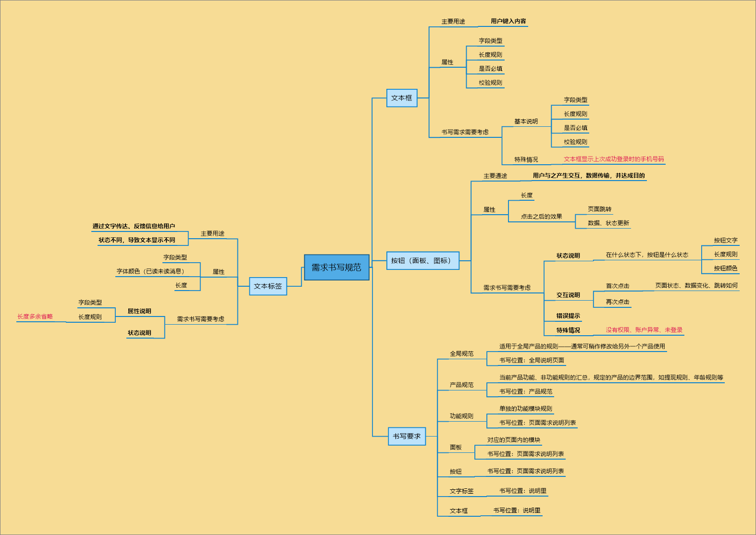This screenshot has height=535, width=756.
Task: Click the 按钮颜色 node
Action: [725, 268]
